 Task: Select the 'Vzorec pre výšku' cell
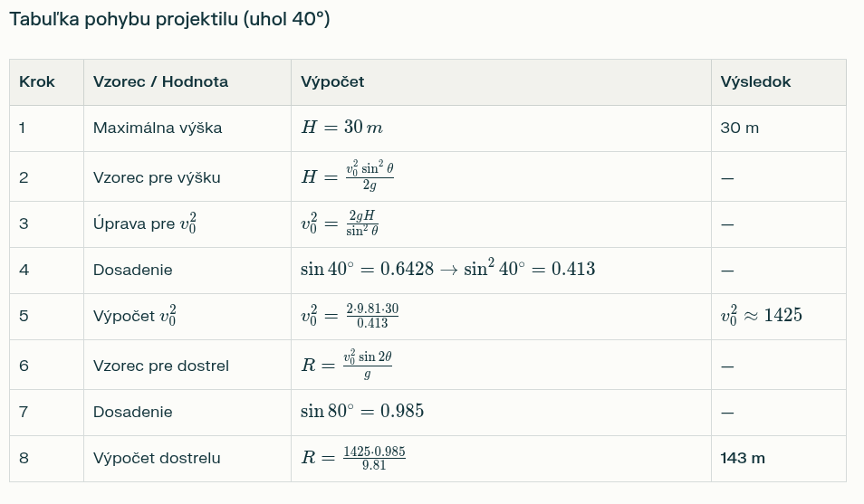(157, 177)
